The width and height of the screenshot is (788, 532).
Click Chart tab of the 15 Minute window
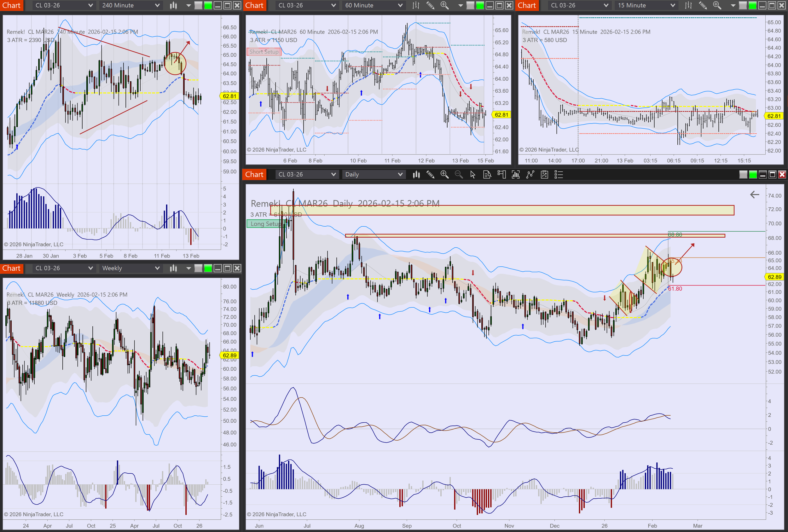coord(527,5)
